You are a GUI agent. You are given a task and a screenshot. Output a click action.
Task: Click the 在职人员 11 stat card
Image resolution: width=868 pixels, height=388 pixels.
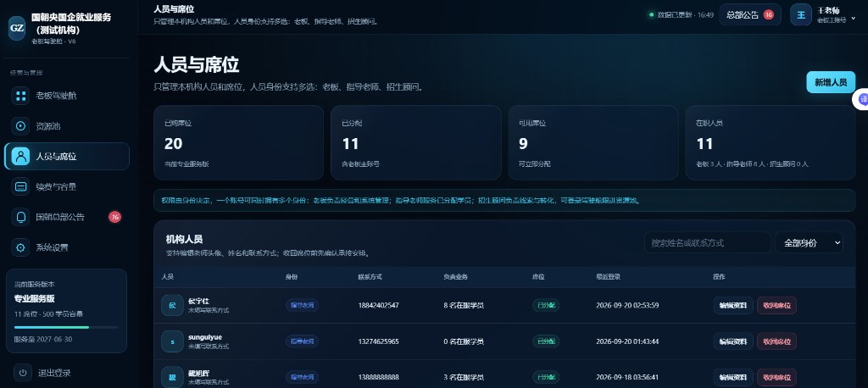[770, 143]
